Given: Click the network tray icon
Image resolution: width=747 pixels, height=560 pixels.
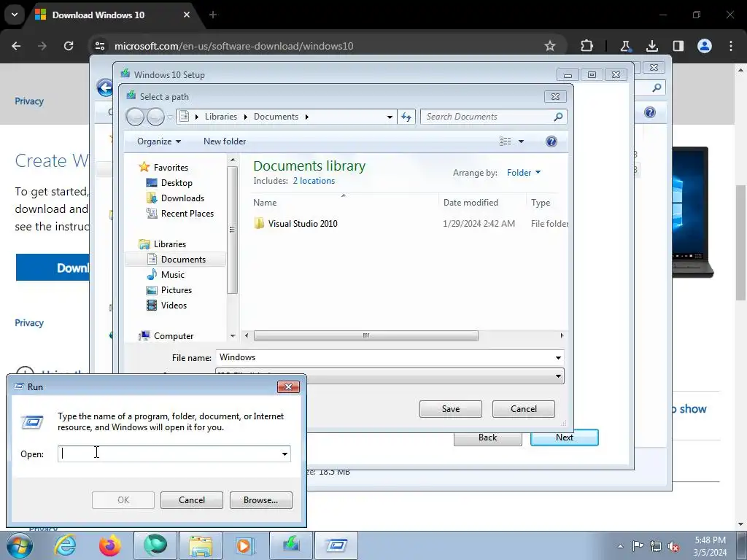Looking at the screenshot, I should [656, 546].
